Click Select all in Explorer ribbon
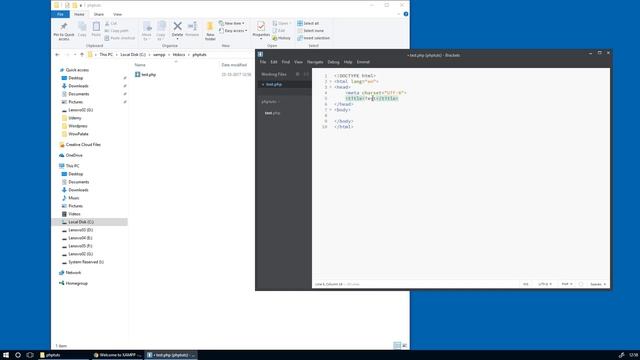Screen dimensions: 640x360 [308, 23]
